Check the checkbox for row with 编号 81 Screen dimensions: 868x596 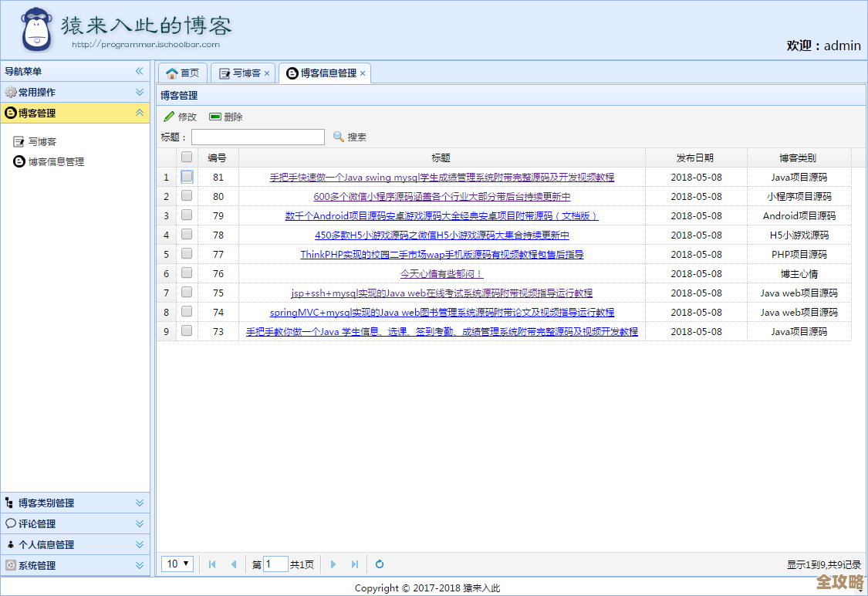point(184,177)
